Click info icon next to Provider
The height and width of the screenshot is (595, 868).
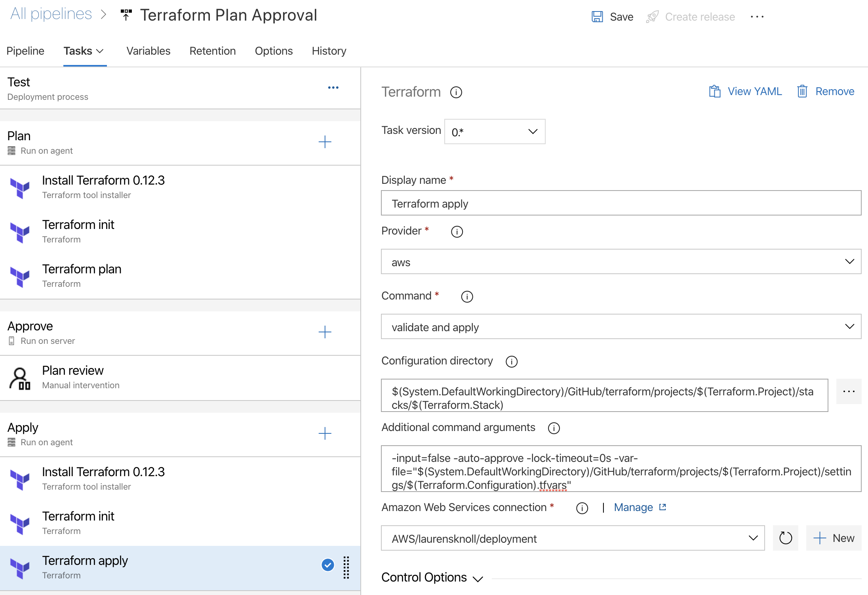click(457, 232)
